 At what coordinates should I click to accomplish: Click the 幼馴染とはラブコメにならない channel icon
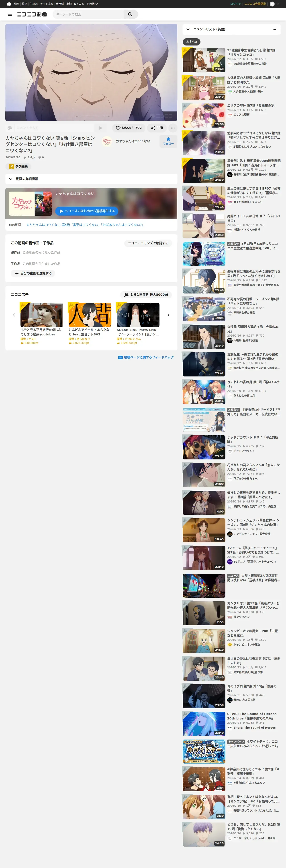click(230, 147)
